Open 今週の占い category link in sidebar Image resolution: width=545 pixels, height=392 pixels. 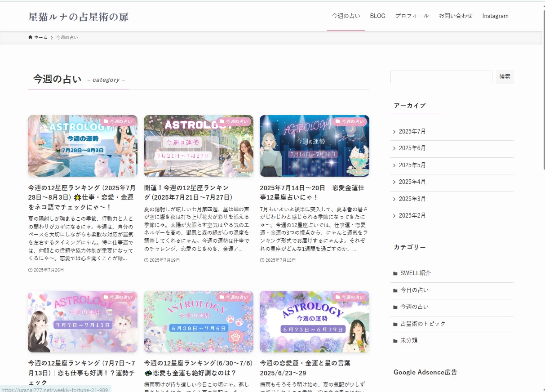pos(414,307)
